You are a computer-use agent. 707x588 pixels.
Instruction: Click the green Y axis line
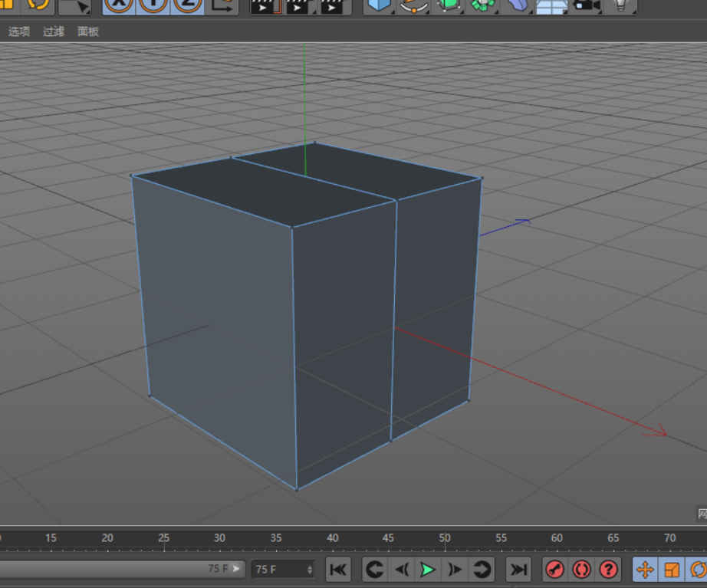click(304, 108)
